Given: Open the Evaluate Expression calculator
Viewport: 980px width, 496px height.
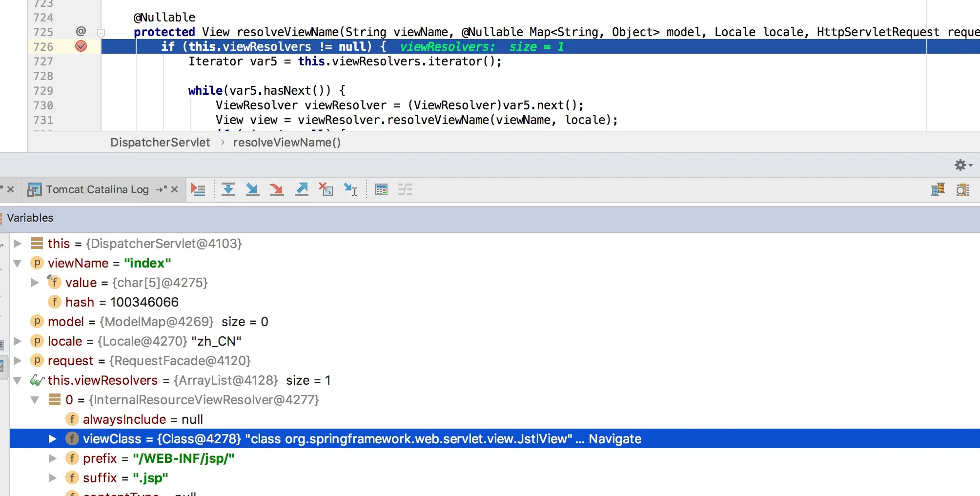Looking at the screenshot, I should (x=381, y=190).
